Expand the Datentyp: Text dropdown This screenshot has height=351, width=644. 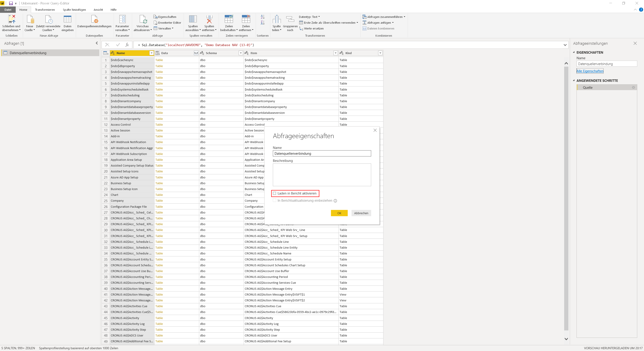(309, 17)
